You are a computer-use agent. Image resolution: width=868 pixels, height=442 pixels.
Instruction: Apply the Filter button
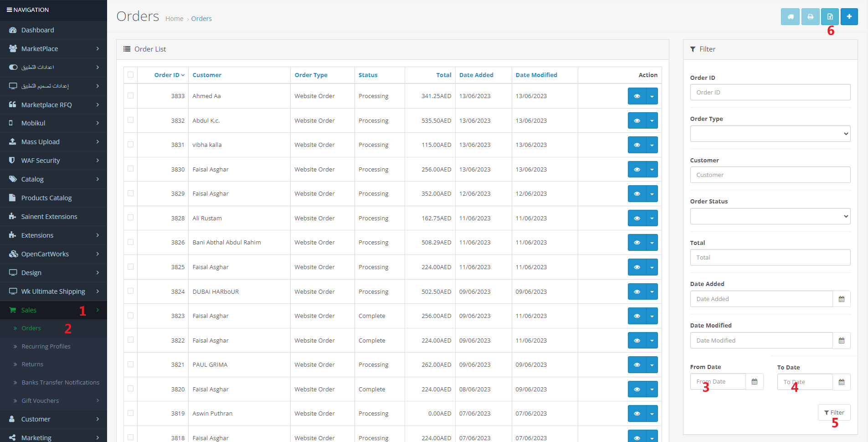pyautogui.click(x=834, y=412)
